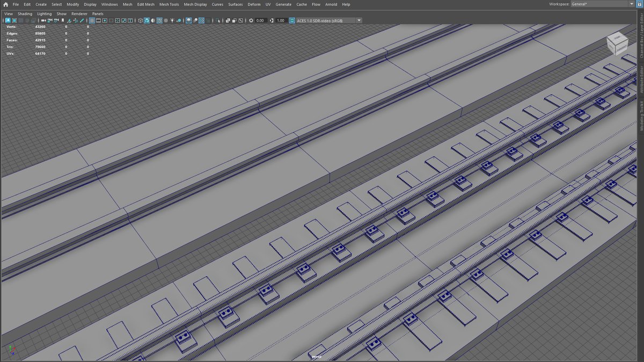
Task: Open the panel View menu
Action: (9, 14)
